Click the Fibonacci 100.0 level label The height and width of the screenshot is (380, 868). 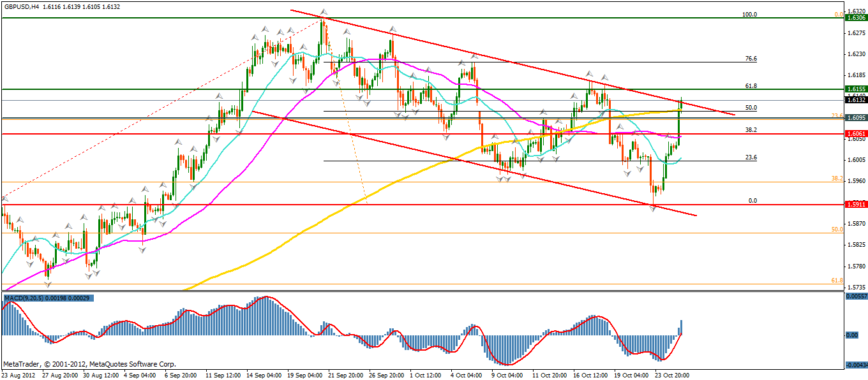(750, 14)
